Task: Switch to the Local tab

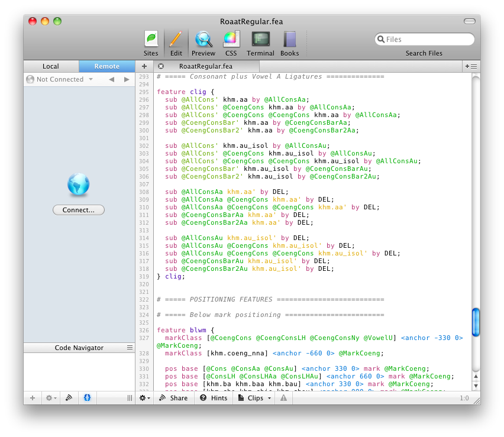Action: coord(51,66)
